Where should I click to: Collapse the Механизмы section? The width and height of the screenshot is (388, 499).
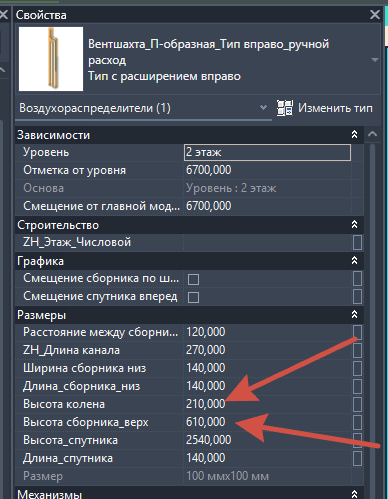(x=354, y=494)
